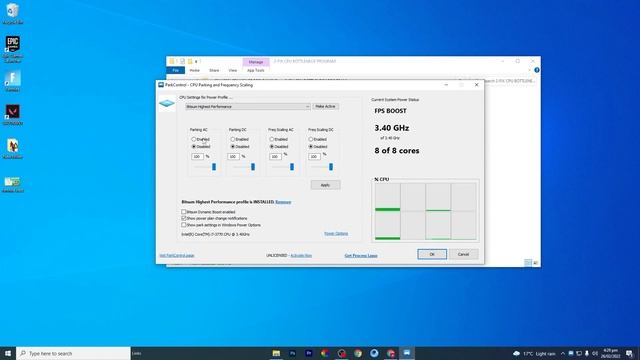Select Freq Scaling AC Disabled radio button
640x360 pixels.
click(271, 147)
